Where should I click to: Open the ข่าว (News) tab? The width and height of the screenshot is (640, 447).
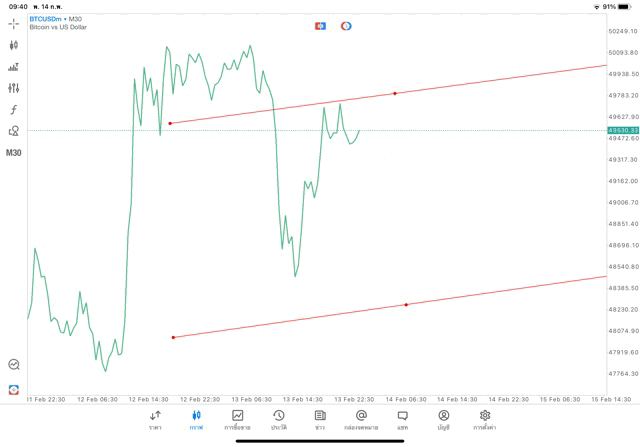click(x=320, y=420)
